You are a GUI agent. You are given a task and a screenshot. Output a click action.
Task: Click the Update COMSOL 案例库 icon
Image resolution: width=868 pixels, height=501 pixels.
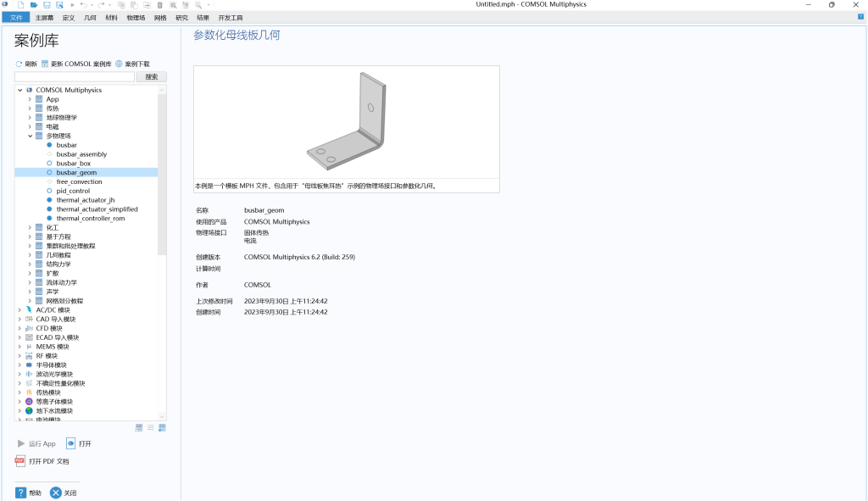click(x=45, y=64)
